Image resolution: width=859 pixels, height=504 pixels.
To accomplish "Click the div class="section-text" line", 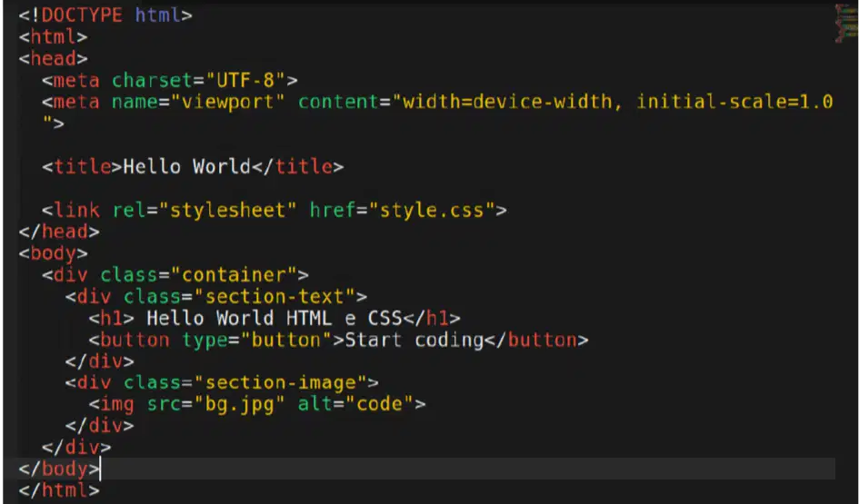I will pos(215,297).
